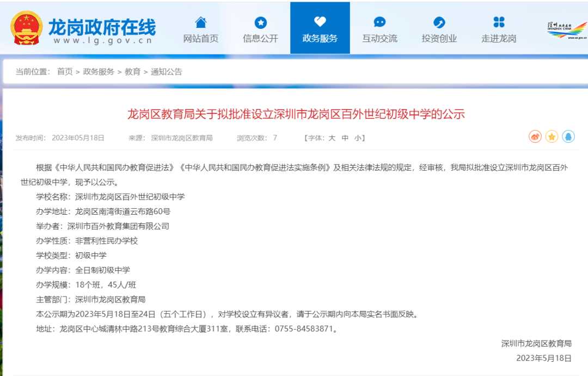
Task: Open the 走进龙岗 menu label
Action: coord(499,38)
